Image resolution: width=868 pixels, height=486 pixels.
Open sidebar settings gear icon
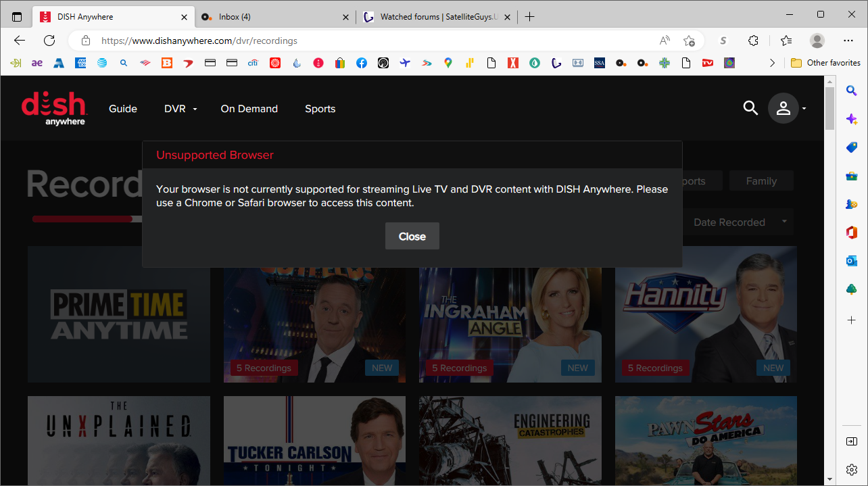click(x=852, y=469)
